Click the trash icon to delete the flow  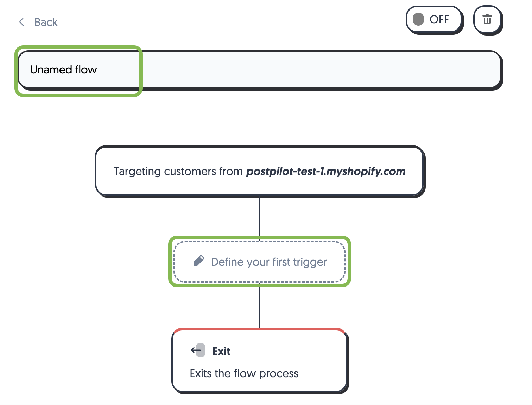488,20
